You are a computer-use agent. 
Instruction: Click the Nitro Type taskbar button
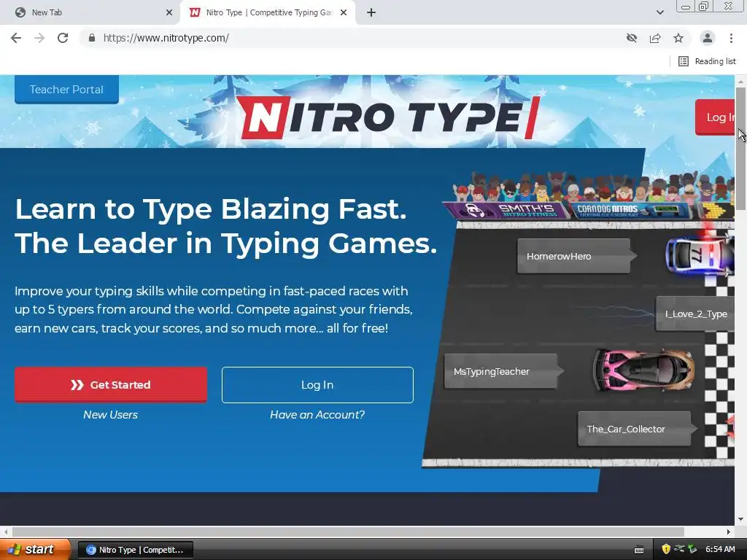135,550
